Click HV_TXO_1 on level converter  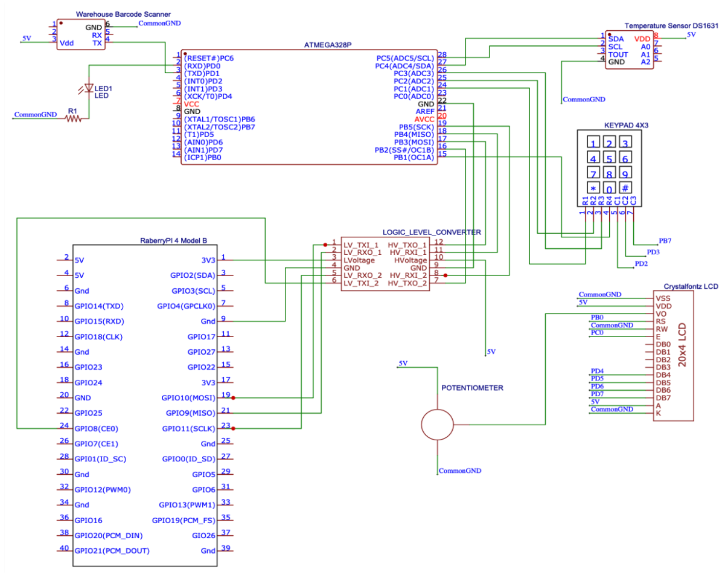pyautogui.click(x=408, y=245)
